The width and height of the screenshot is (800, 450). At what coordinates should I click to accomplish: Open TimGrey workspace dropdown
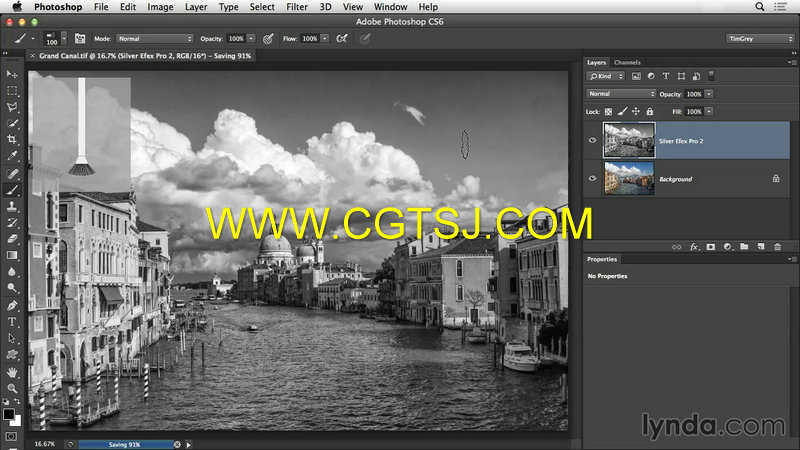click(x=760, y=39)
